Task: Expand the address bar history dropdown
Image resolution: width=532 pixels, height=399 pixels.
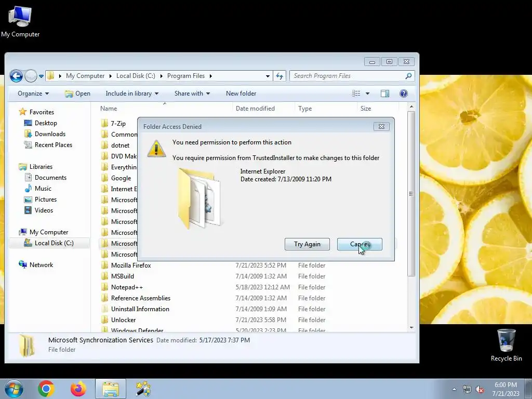Action: click(268, 76)
